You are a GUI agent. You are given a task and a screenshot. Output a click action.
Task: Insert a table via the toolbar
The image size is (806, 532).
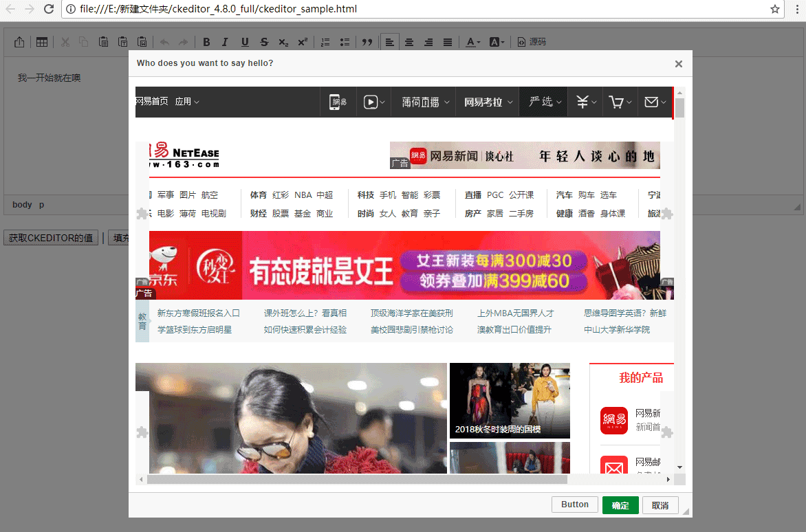coord(42,42)
